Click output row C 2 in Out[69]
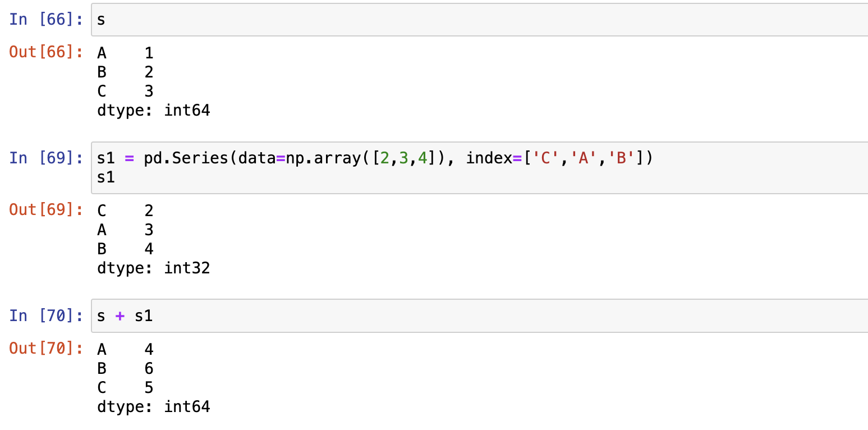 pos(125,211)
